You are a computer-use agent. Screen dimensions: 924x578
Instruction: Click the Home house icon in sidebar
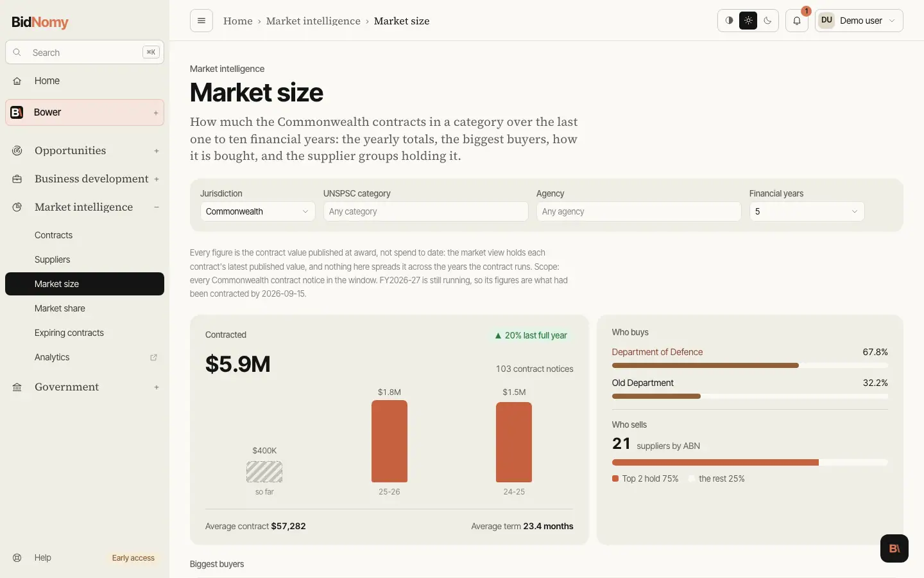click(17, 81)
